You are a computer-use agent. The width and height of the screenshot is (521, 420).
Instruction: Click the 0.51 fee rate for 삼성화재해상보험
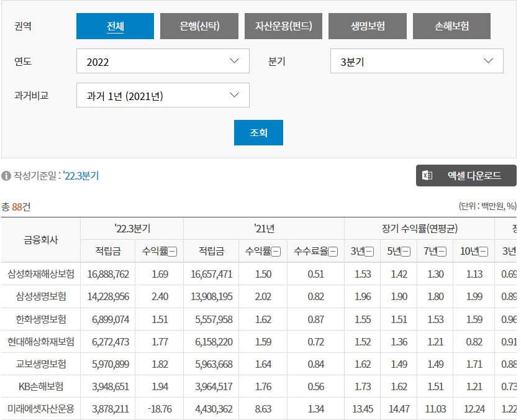315,274
